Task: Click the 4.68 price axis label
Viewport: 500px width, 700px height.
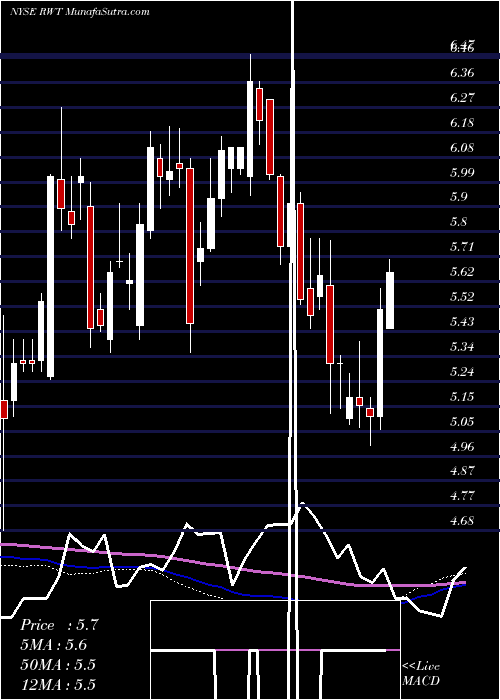Action: point(463,521)
